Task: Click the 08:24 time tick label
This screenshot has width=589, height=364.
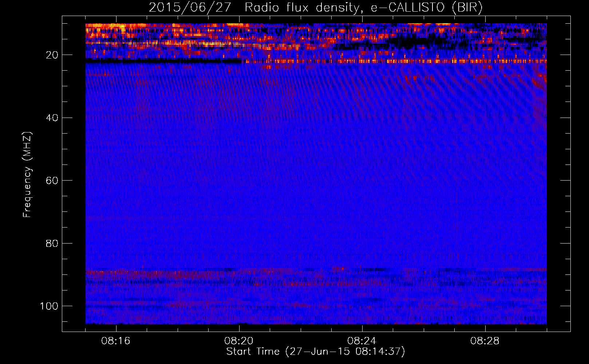Action: (x=362, y=341)
